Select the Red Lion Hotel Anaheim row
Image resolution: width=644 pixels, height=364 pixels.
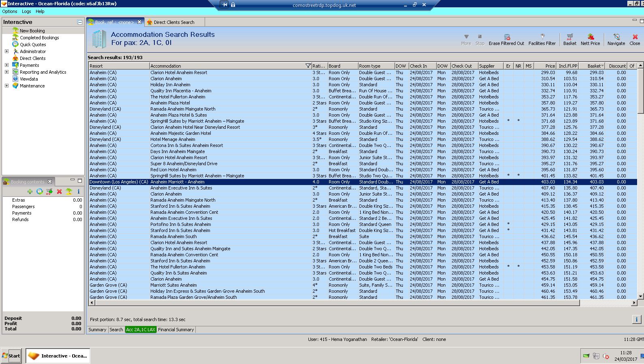(x=363, y=170)
